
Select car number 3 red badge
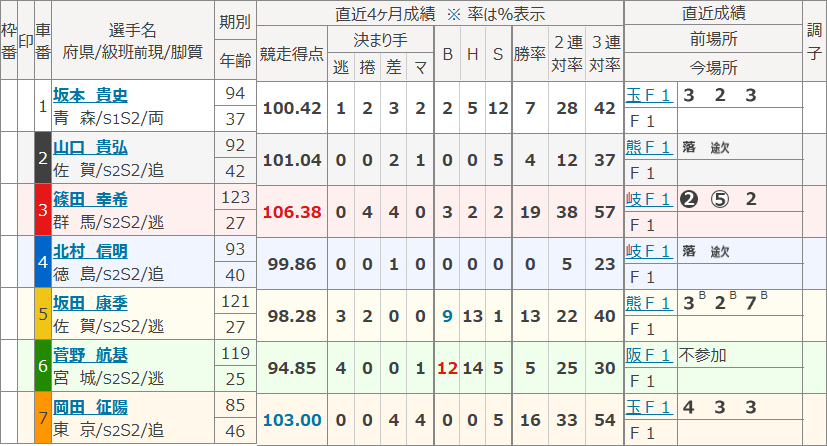click(43, 210)
